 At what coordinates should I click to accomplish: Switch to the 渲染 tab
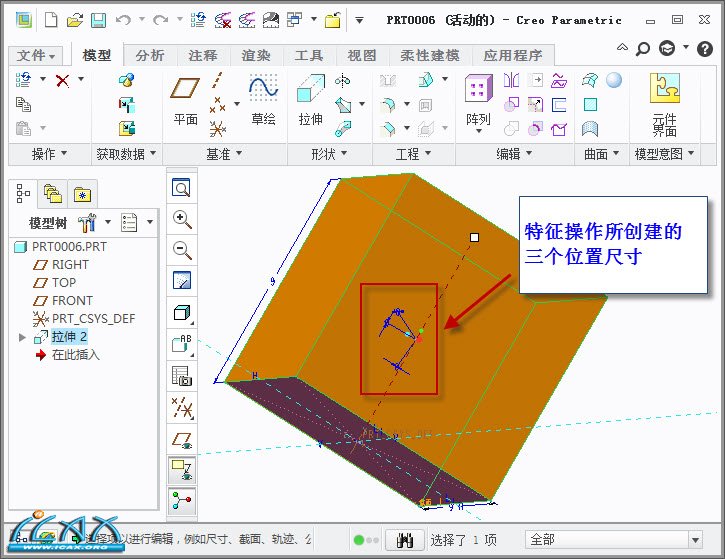pos(256,56)
